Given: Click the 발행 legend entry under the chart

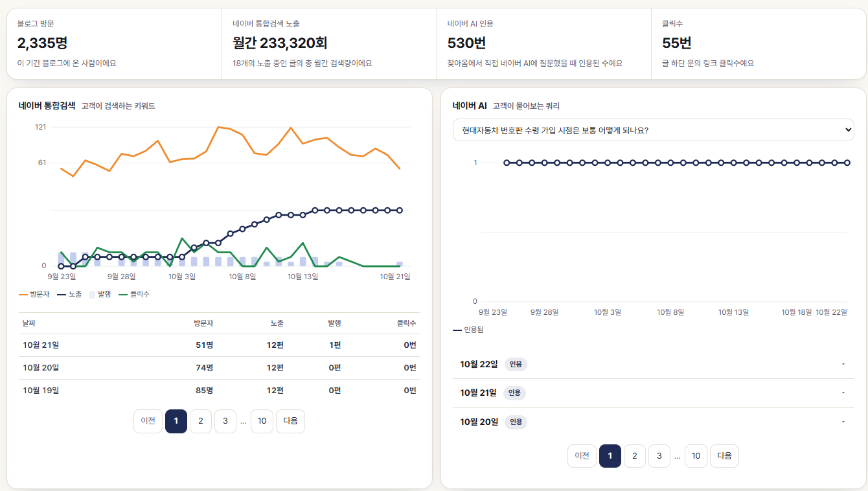Looking at the screenshot, I should [x=100, y=294].
